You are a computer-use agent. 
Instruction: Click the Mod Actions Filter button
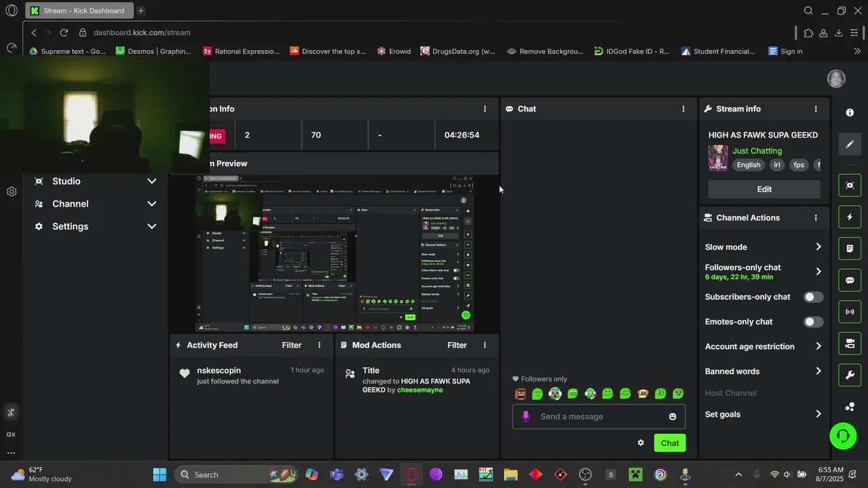pos(457,345)
